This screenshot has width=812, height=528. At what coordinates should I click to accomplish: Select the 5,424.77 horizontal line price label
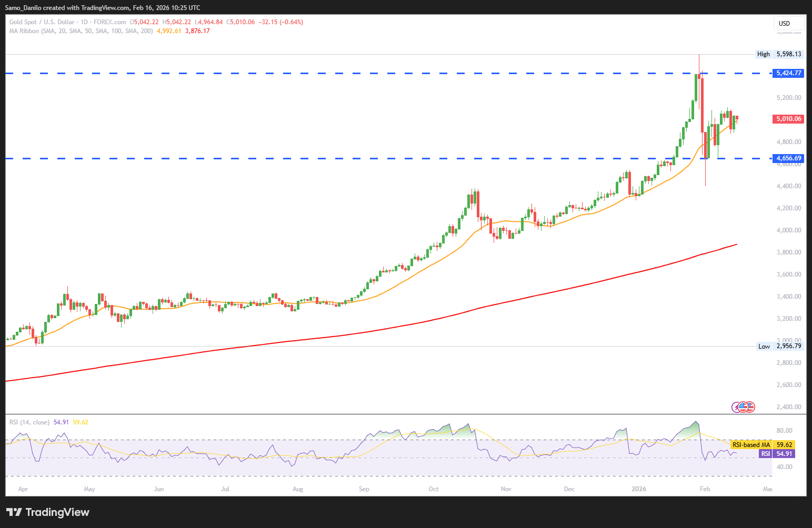[x=789, y=73]
